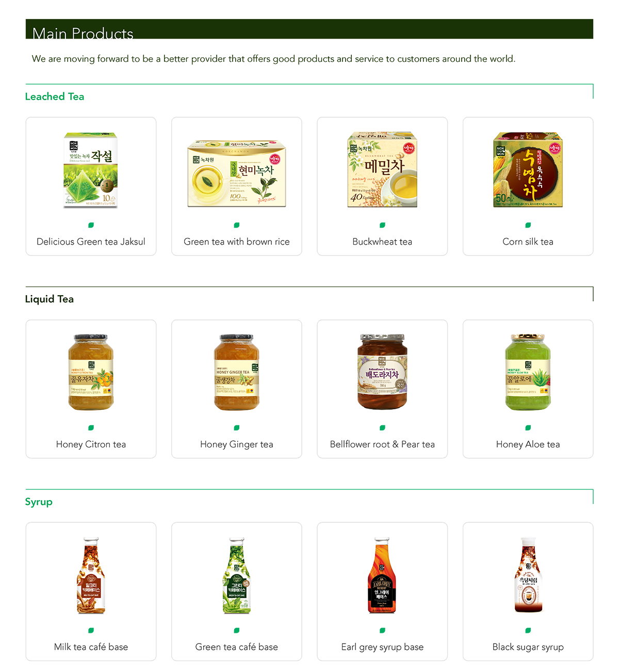This screenshot has height=672, width=619.
Task: Open the Liquid Tea category heading
Action: coord(50,299)
